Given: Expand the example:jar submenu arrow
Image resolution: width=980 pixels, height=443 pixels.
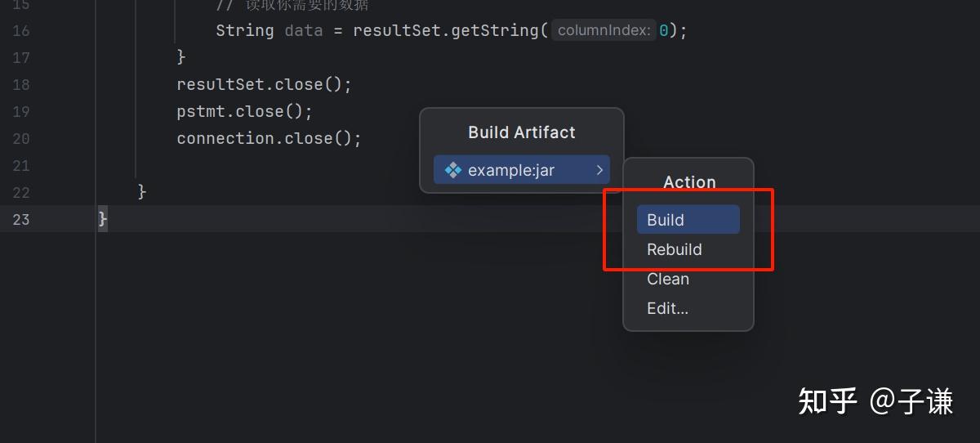Looking at the screenshot, I should click(599, 170).
